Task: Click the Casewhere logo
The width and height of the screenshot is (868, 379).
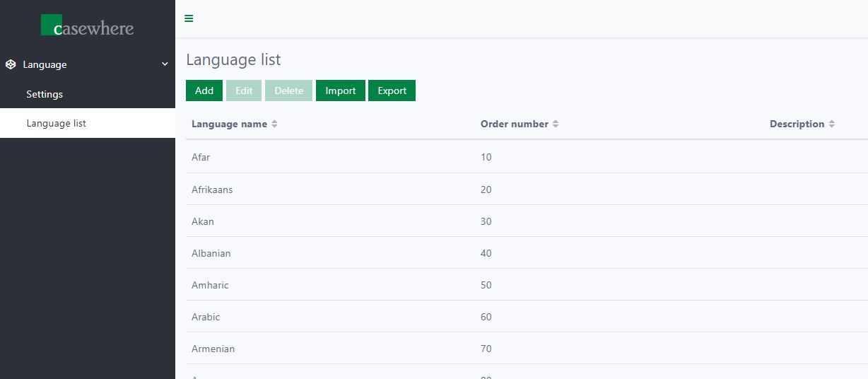Action: 87,25
